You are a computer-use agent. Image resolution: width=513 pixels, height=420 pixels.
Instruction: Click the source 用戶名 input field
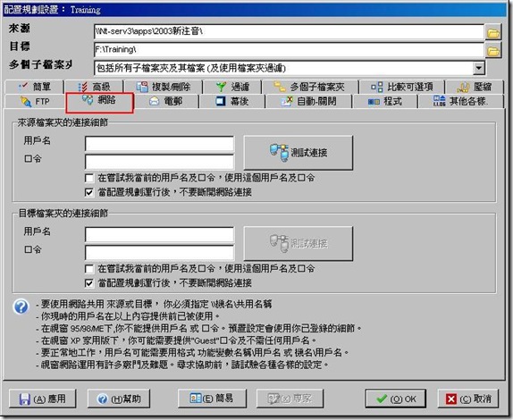tap(159, 143)
